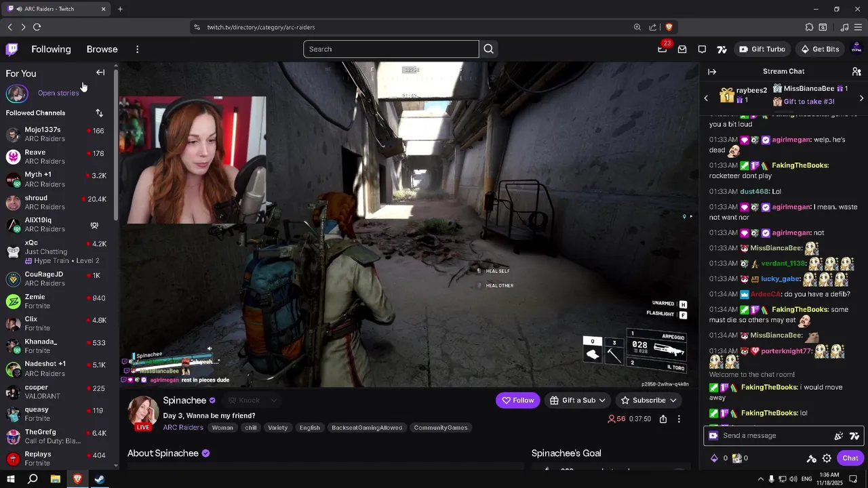
Task: Open the volume icon in system tray
Action: (793, 479)
